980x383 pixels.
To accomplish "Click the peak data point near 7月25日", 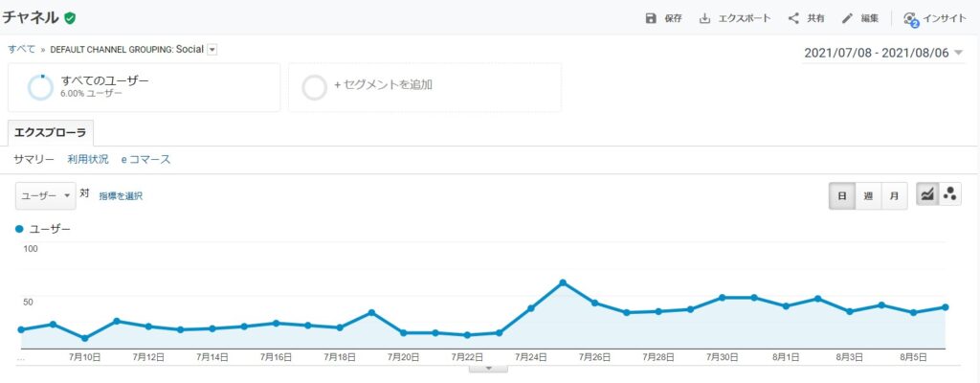I will 563,282.
